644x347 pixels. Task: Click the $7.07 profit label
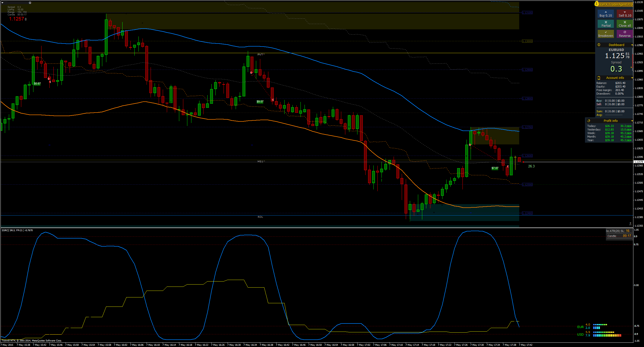495,168
